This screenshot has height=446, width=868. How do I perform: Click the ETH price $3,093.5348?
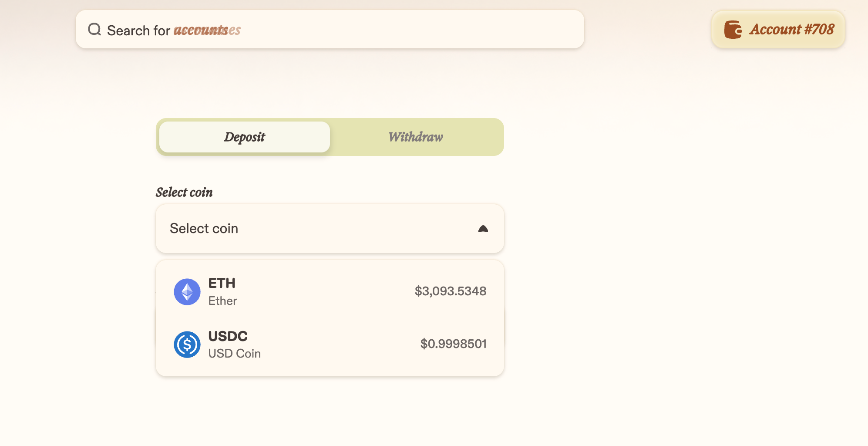point(450,291)
